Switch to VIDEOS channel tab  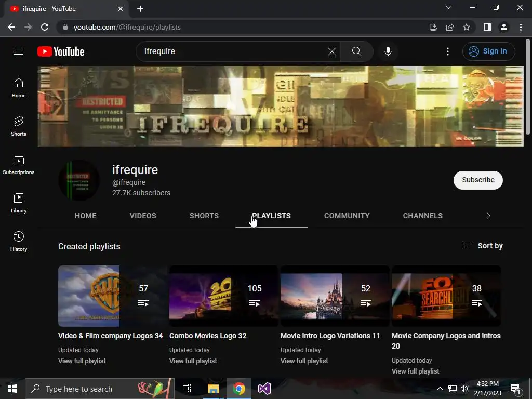[143, 216]
